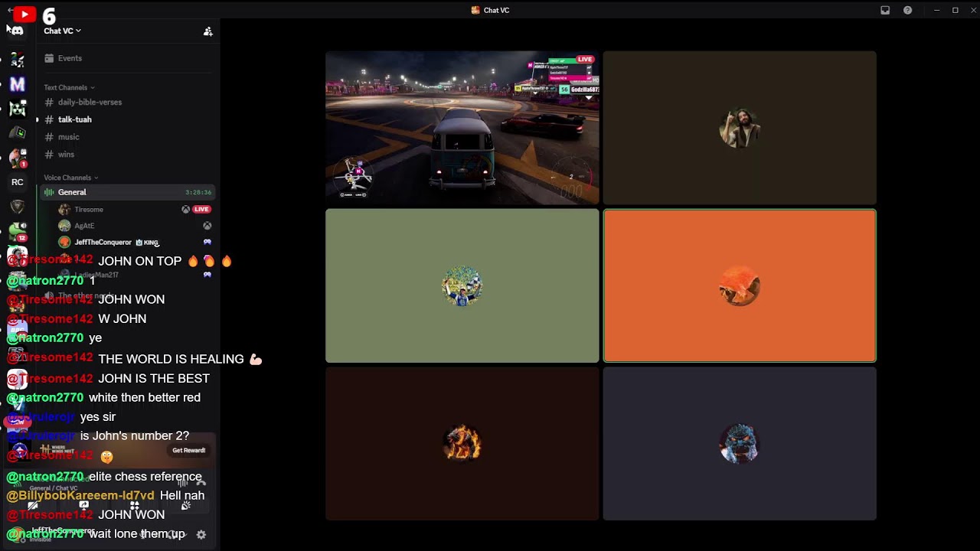Focus the live driving game stream
This screenshot has width=980, height=551.
[462, 128]
